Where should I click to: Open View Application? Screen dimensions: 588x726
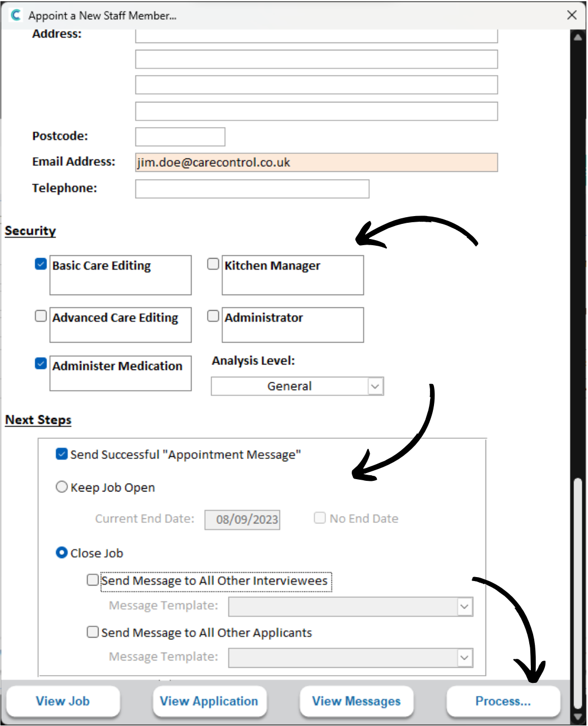[x=209, y=701]
